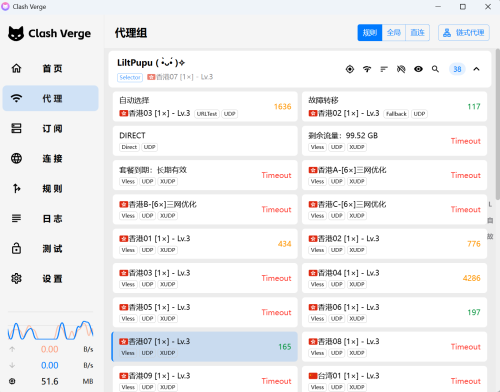Select the 香港01 [1×] - Lv.3 proxy
Screen dimensions: 500x392
pyautogui.click(x=205, y=244)
